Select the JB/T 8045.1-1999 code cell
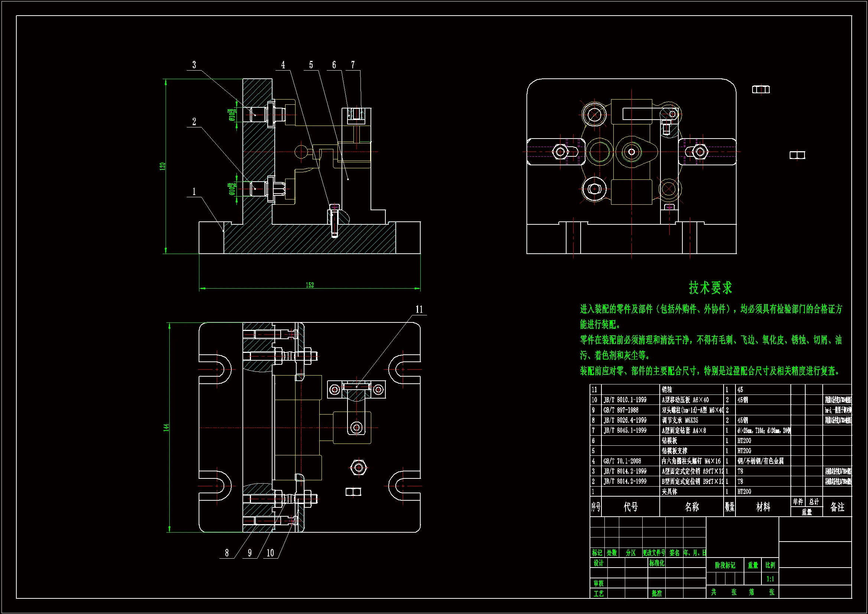This screenshot has width=868, height=614. tap(625, 431)
